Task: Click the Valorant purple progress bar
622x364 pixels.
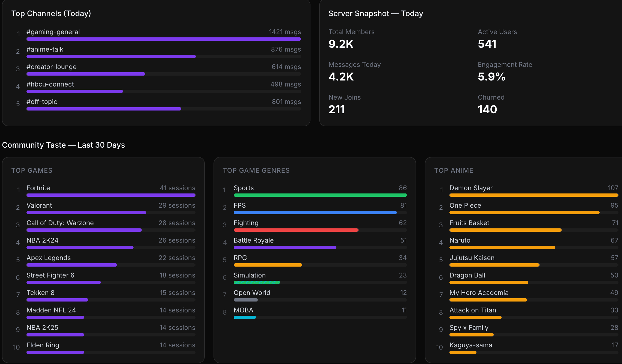Action: 86,213
